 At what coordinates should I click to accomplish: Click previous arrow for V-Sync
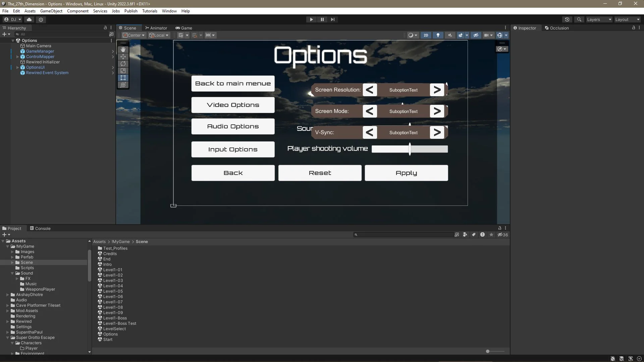point(370,132)
